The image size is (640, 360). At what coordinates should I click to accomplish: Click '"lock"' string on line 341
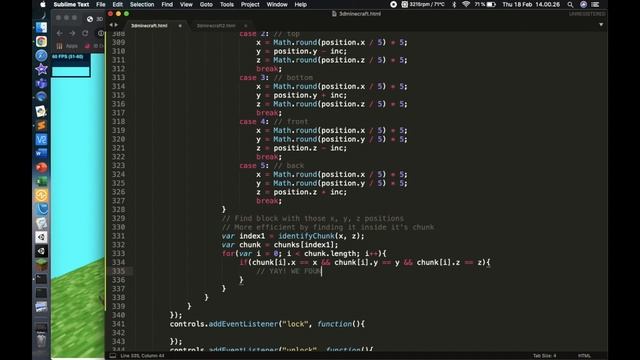pos(296,324)
